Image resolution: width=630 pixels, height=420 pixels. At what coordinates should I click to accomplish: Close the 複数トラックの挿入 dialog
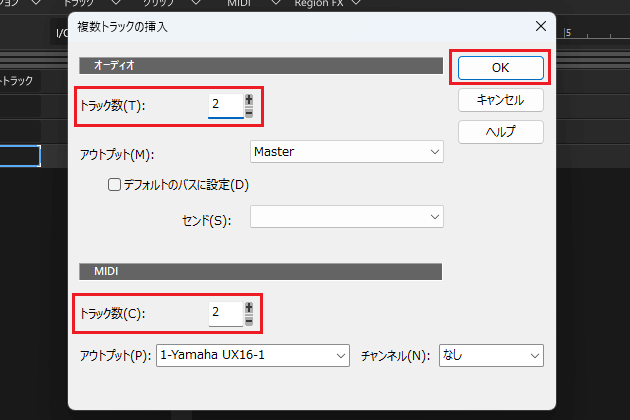tap(541, 26)
